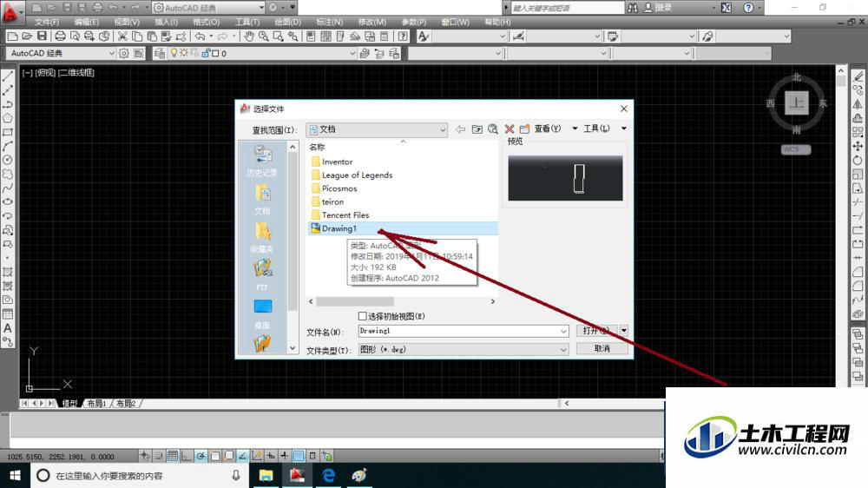Click the Back arrow icon in file dialog

pyautogui.click(x=460, y=129)
